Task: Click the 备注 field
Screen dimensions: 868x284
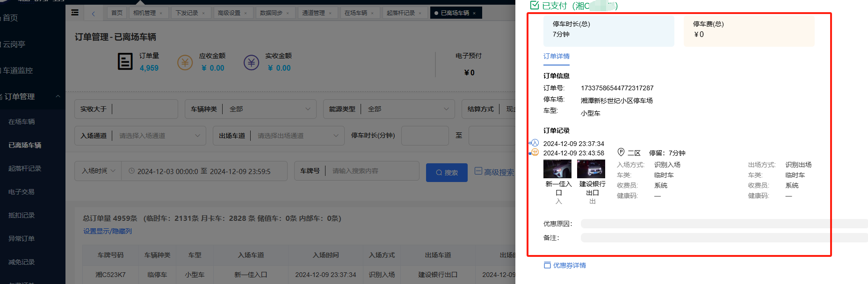Action: (724, 238)
